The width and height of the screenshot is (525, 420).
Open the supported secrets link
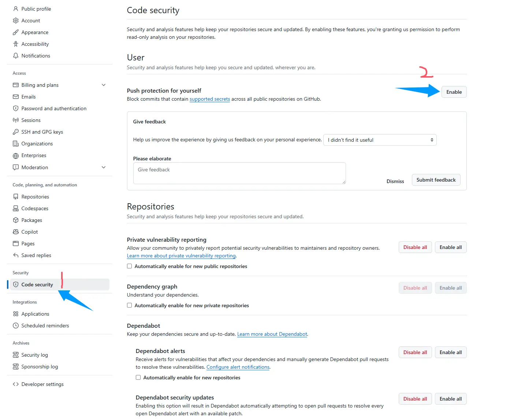coord(210,99)
